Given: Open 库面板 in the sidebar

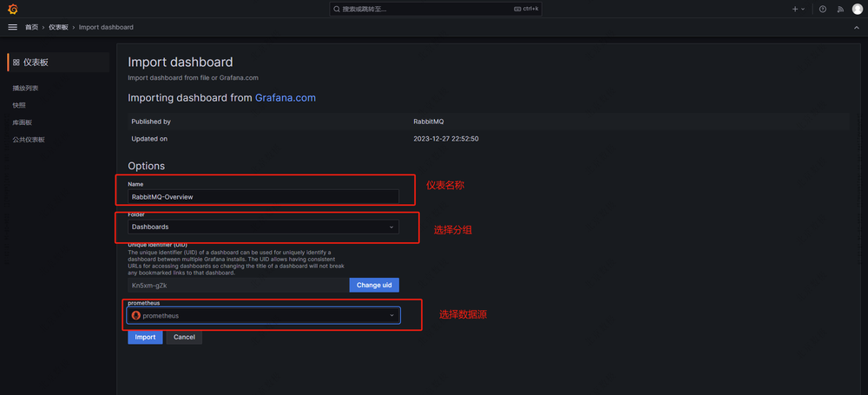Looking at the screenshot, I should click(23, 122).
